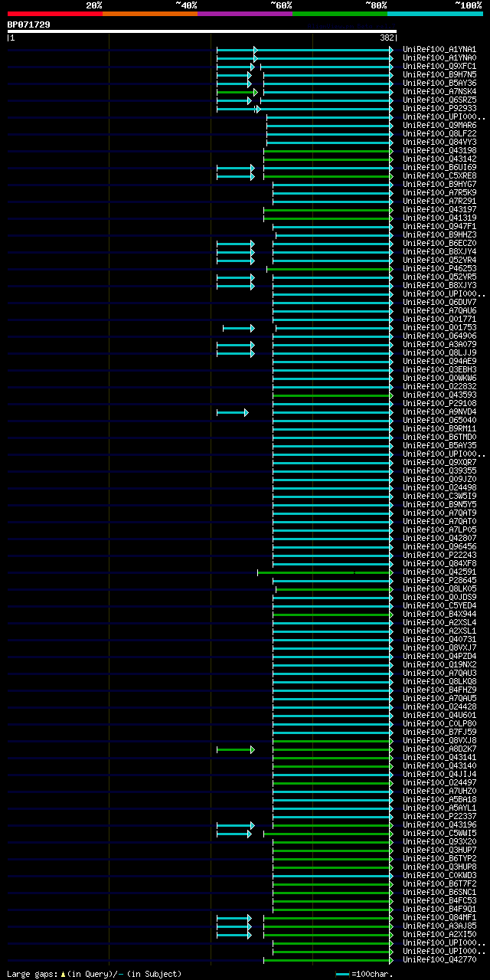Click the orange ~40% identity legend segment

point(149,13)
